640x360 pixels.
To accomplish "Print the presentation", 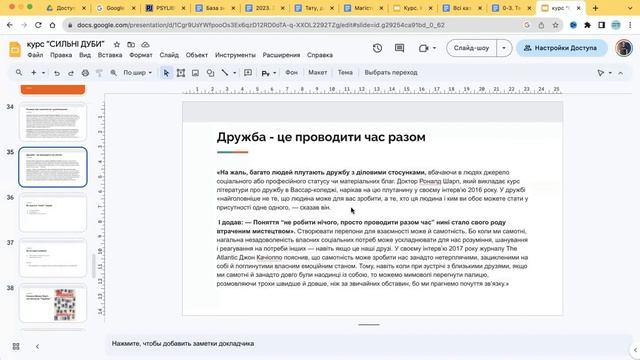I will [85, 73].
